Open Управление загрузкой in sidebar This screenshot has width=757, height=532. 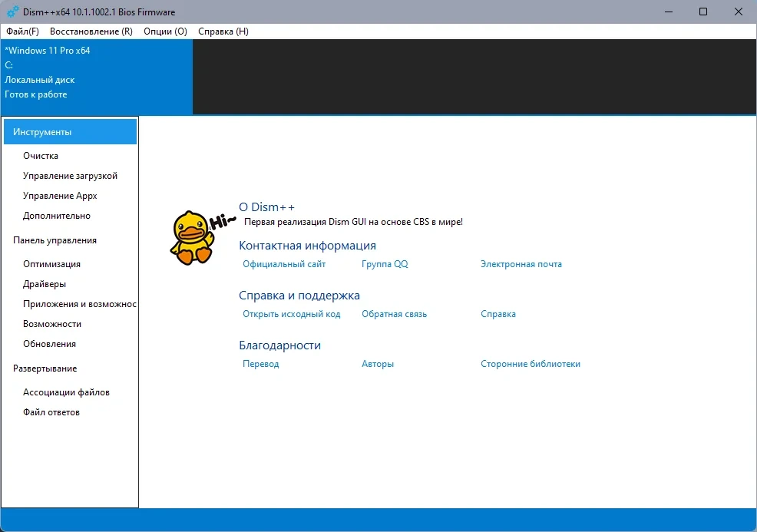coord(70,176)
